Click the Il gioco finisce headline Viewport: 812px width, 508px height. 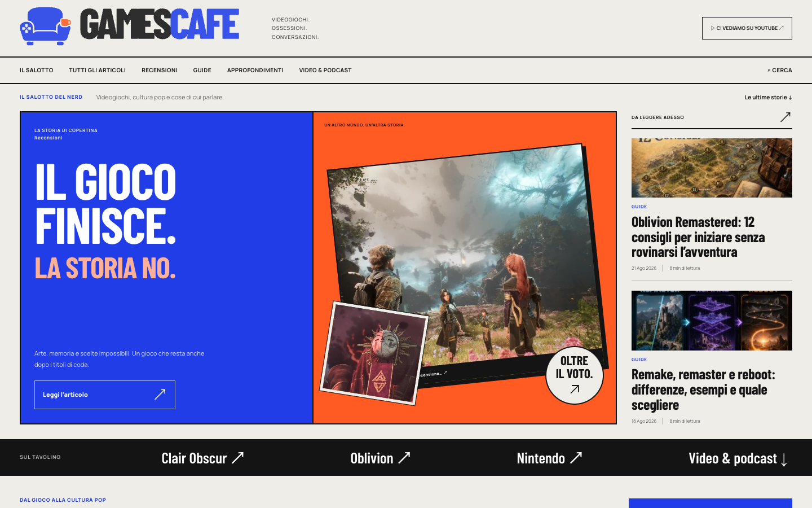tap(106, 204)
